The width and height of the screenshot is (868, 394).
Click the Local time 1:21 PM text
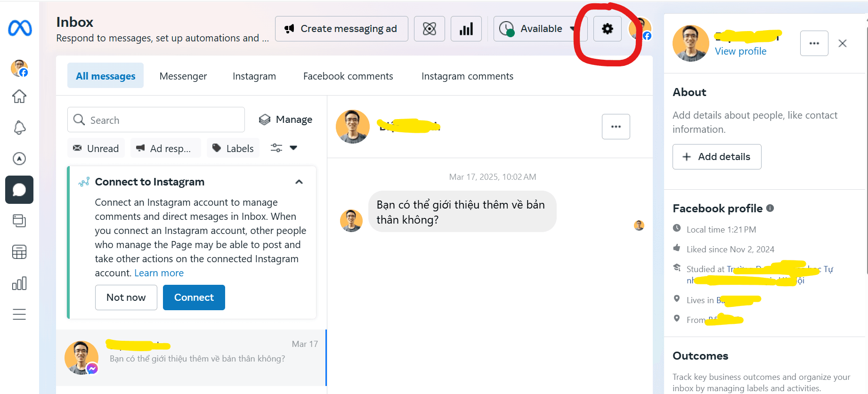[x=721, y=230]
